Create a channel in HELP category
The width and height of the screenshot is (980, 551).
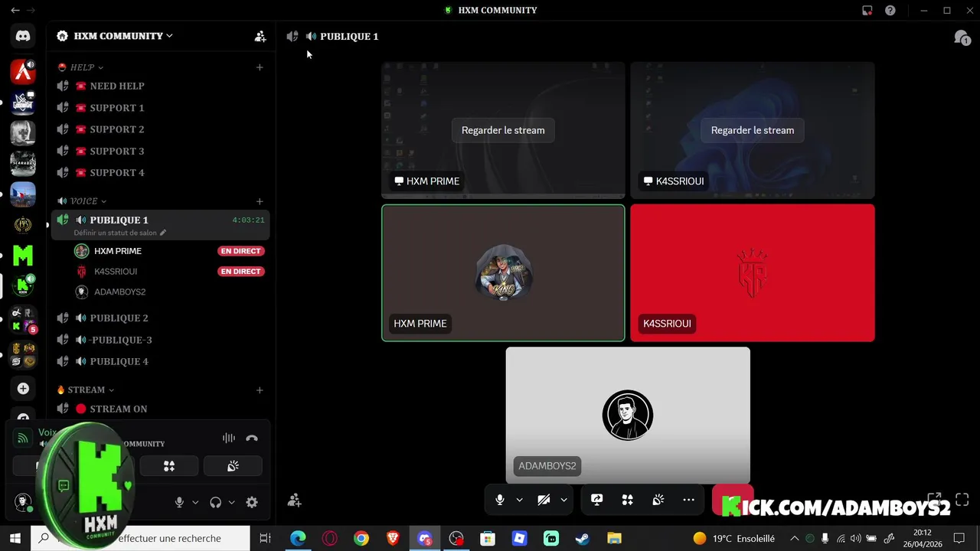click(x=260, y=67)
